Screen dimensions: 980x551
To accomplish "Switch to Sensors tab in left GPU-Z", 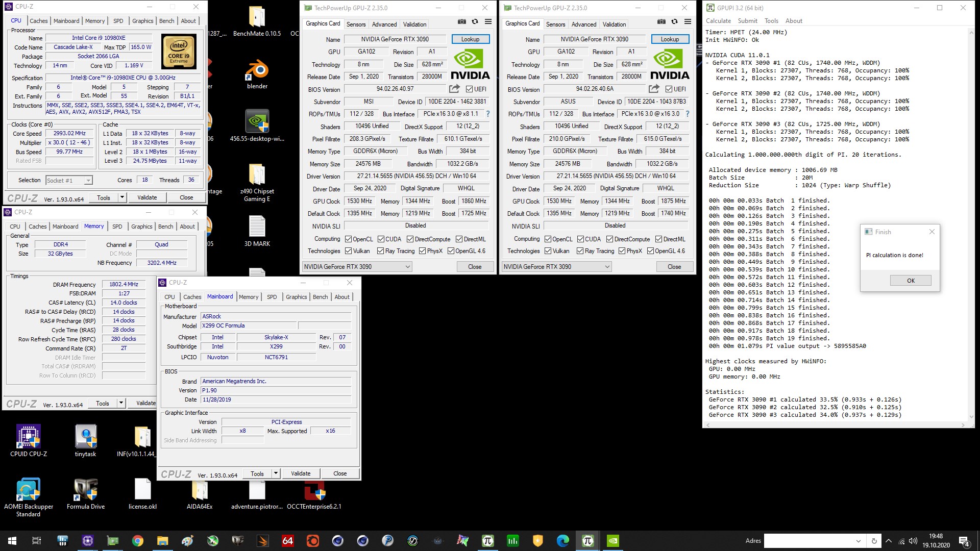I will (x=356, y=24).
